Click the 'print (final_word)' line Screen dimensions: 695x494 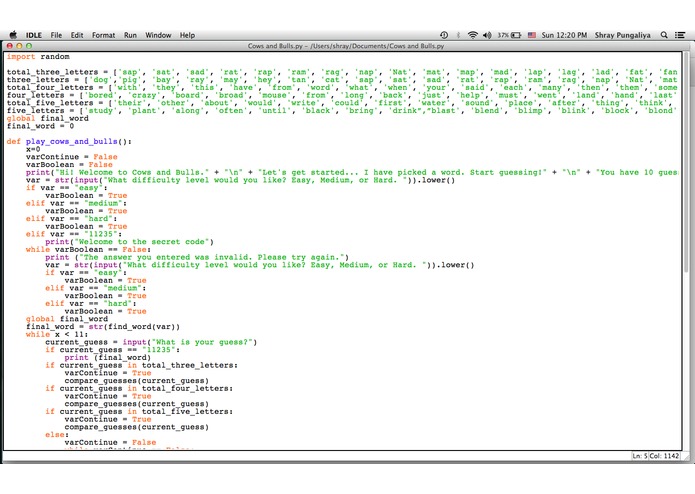[x=108, y=358]
